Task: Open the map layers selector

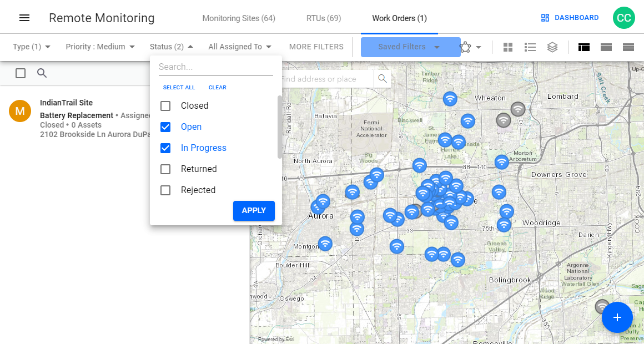Action: coord(552,47)
